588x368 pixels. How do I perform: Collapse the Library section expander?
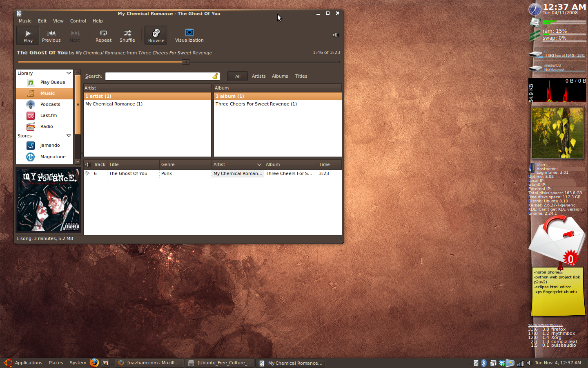click(x=69, y=73)
